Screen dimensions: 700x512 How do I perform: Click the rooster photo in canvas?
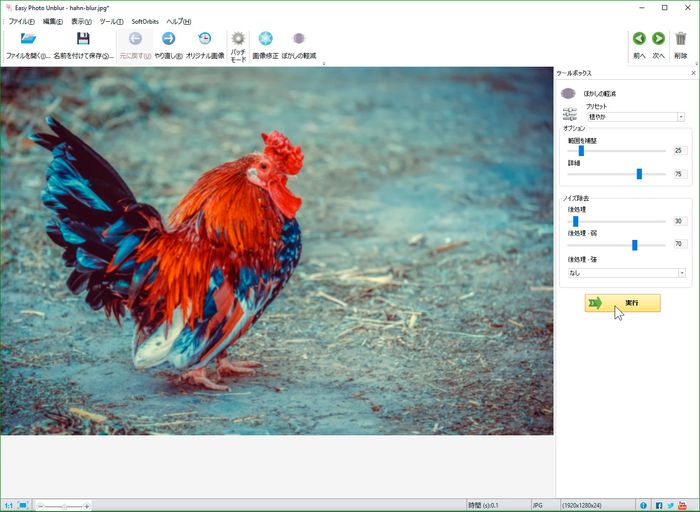[x=276, y=251]
